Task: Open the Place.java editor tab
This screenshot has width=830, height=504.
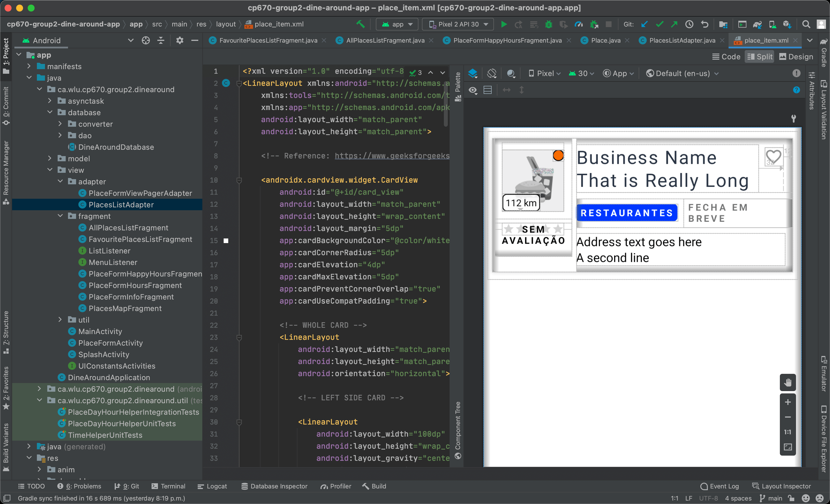Action: [606, 40]
